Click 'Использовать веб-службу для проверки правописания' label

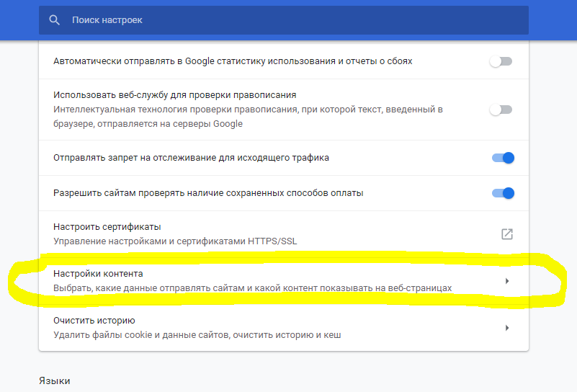tap(175, 95)
